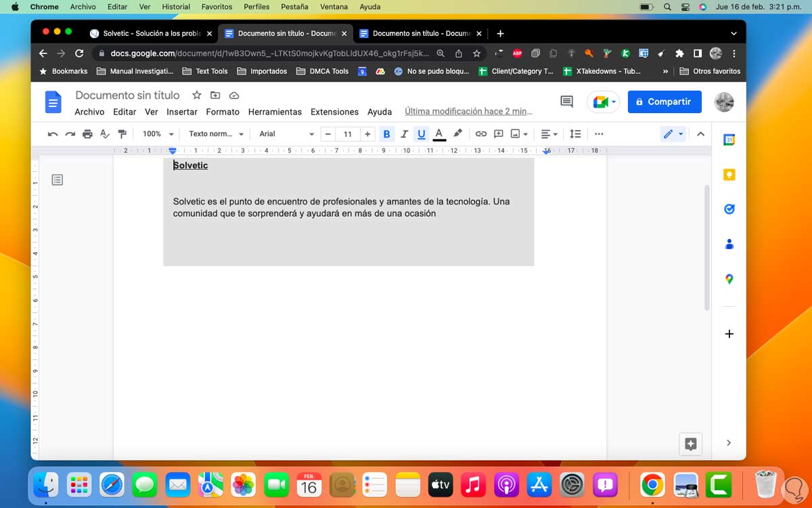Open comment history icon

[x=567, y=102]
